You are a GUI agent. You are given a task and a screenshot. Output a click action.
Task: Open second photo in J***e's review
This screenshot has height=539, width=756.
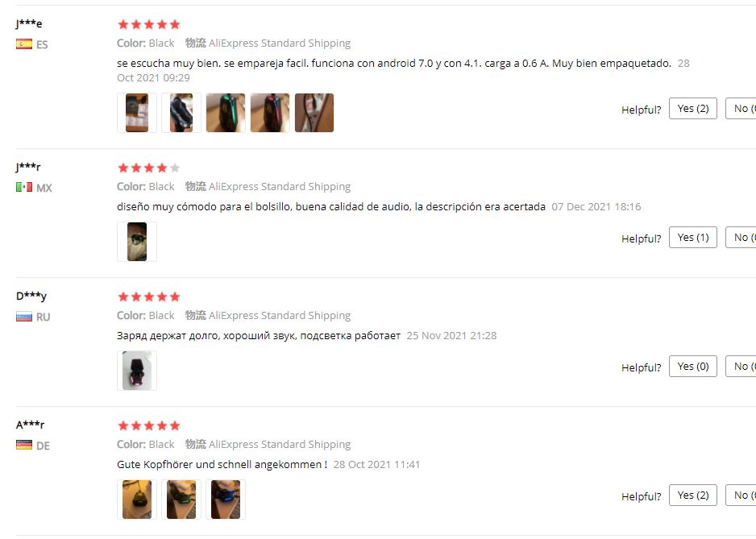(x=181, y=113)
